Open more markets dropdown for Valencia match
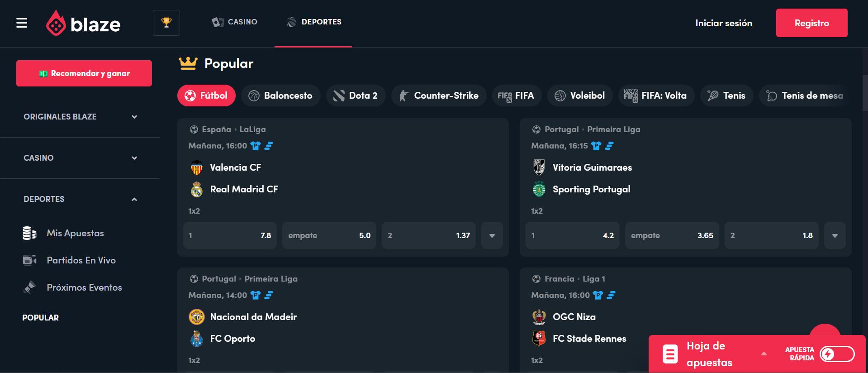 pos(492,235)
